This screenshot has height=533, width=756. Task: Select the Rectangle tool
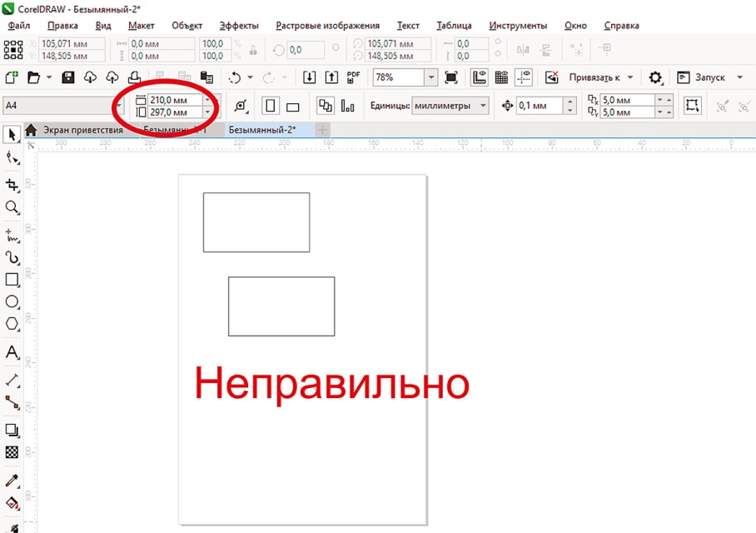tap(12, 280)
